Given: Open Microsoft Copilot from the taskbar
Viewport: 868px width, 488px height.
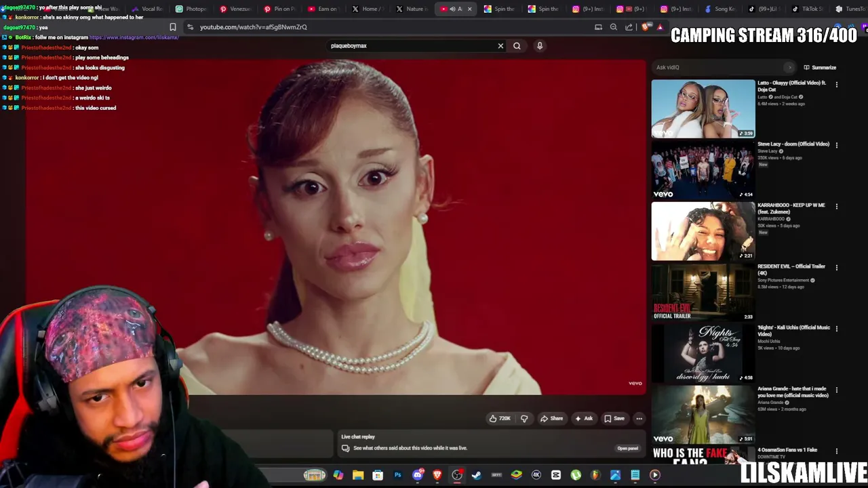Looking at the screenshot, I should point(338,475).
